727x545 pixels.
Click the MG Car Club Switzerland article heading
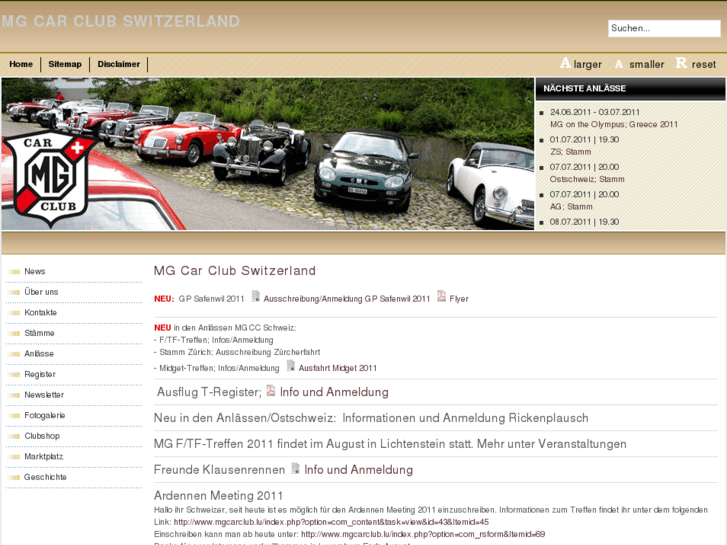coord(235,271)
